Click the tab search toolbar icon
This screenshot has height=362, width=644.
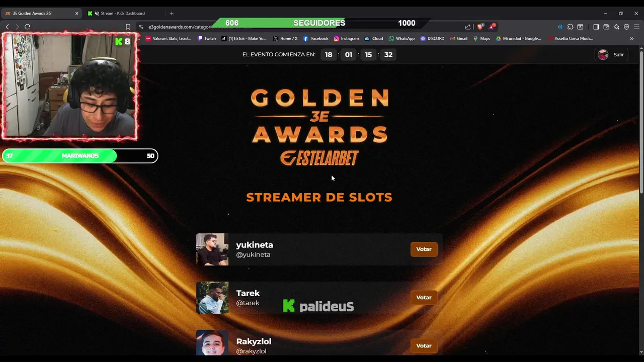point(580,27)
